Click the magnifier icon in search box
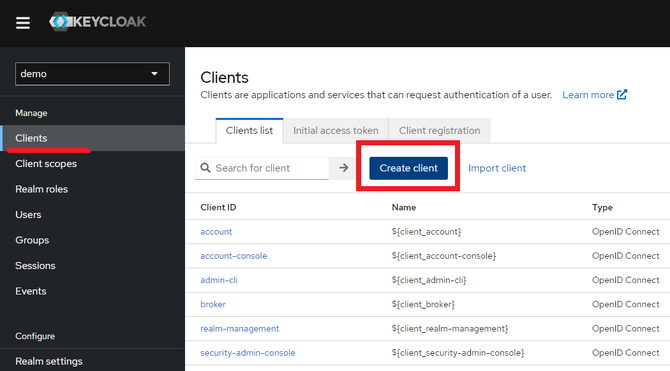670x371 pixels. coord(206,168)
